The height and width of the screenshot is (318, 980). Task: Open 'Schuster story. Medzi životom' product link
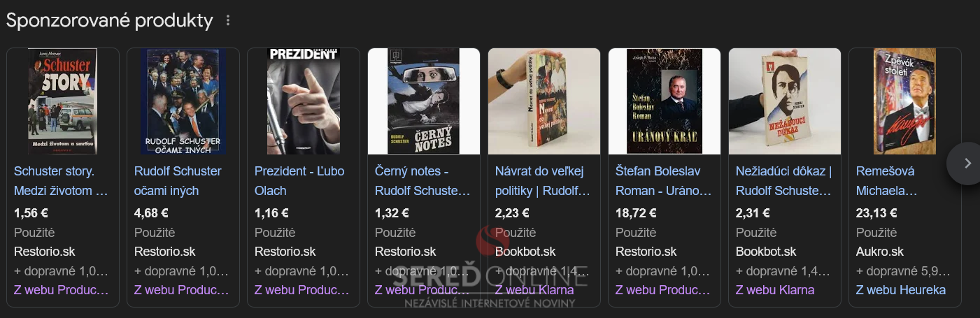point(62,181)
